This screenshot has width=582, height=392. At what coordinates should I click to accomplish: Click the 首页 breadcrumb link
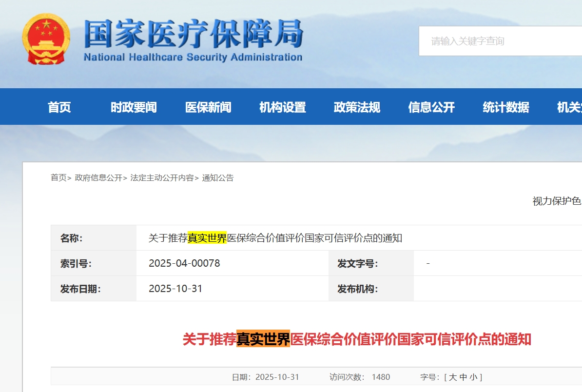(x=58, y=178)
